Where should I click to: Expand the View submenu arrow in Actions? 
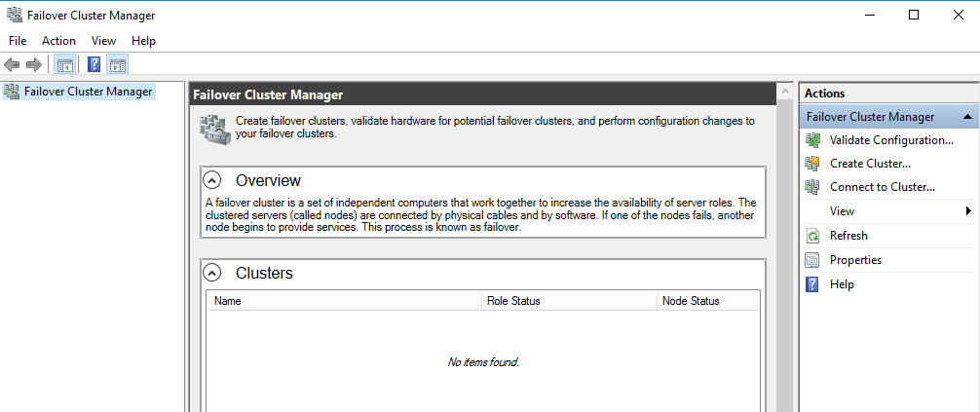(x=968, y=211)
